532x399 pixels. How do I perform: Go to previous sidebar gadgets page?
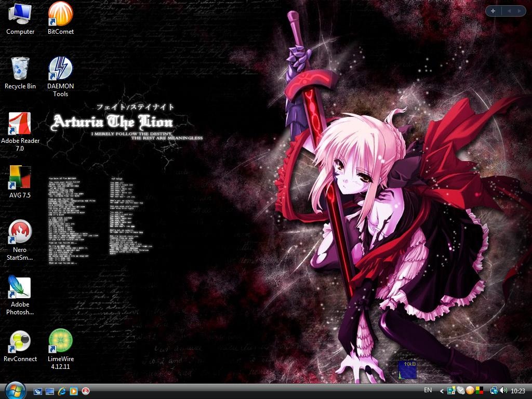(x=509, y=11)
